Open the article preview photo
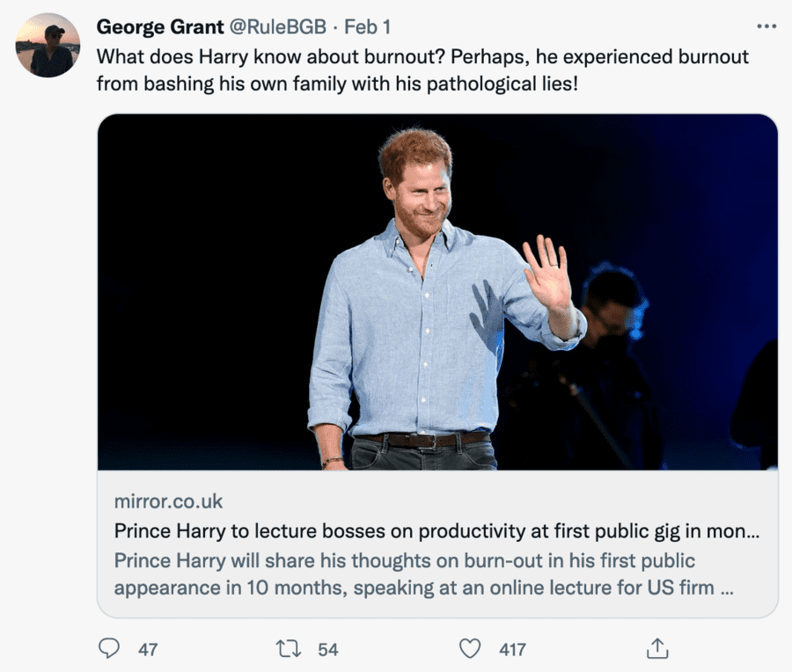Viewport: 792px width, 672px height. (x=437, y=291)
